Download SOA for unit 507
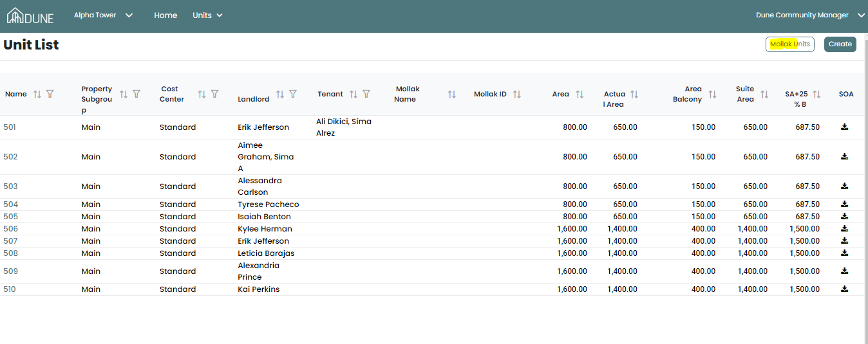This screenshot has width=868, height=344. pos(845,240)
